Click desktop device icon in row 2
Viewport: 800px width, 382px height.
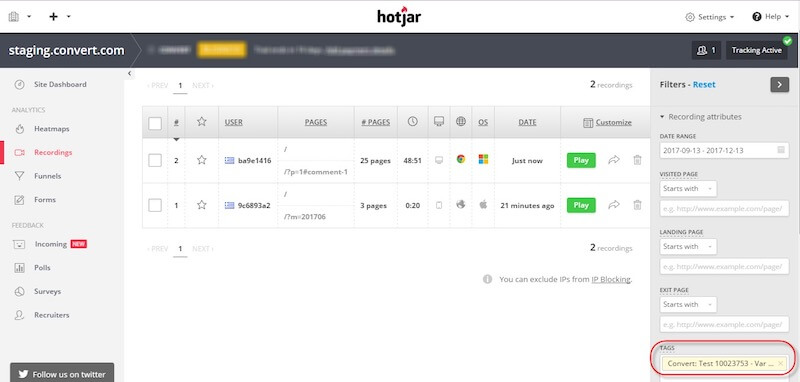tap(439, 160)
